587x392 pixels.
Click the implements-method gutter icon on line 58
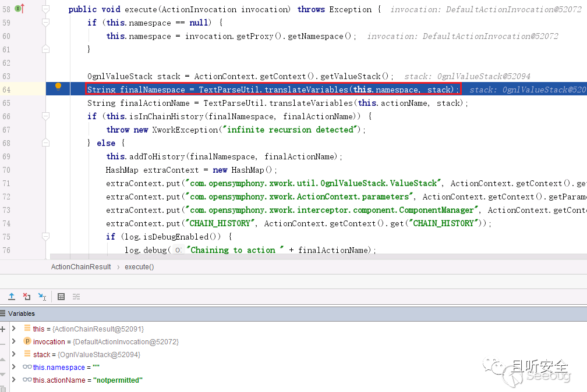pyautogui.click(x=19, y=9)
